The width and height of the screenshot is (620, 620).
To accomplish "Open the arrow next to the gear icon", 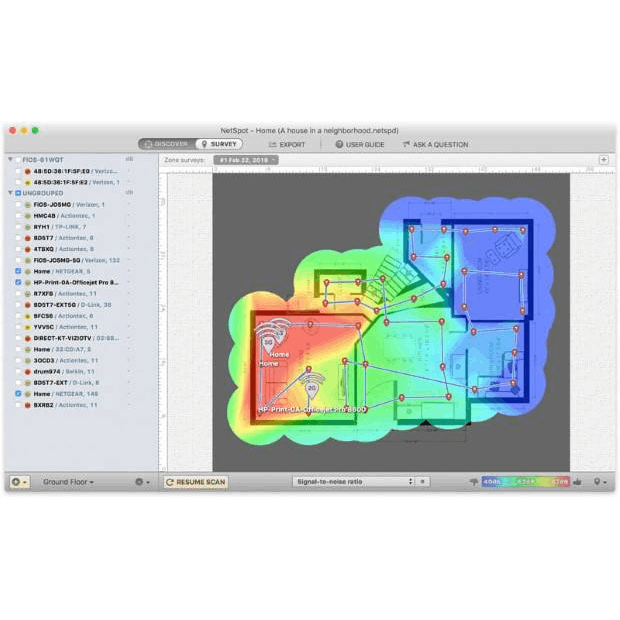I will click(148, 482).
